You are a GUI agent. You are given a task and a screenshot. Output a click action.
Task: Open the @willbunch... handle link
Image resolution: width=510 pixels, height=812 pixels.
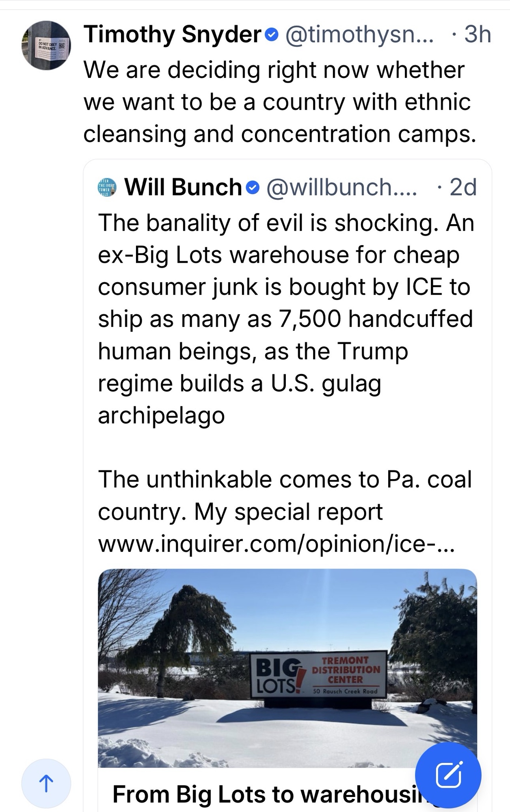point(341,188)
